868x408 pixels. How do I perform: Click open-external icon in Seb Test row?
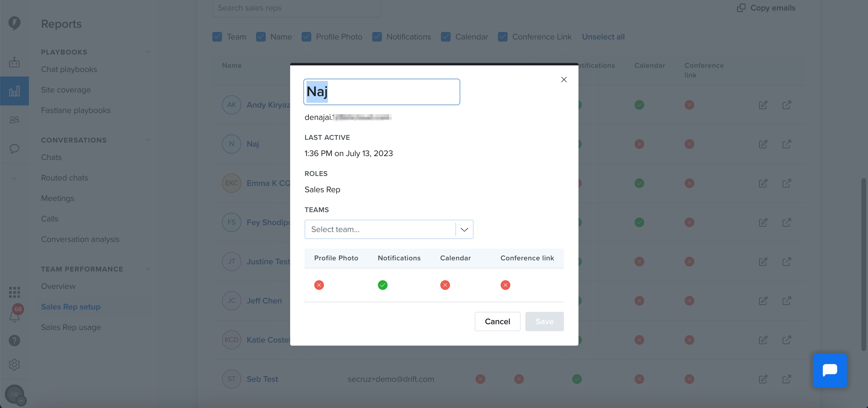click(x=787, y=379)
